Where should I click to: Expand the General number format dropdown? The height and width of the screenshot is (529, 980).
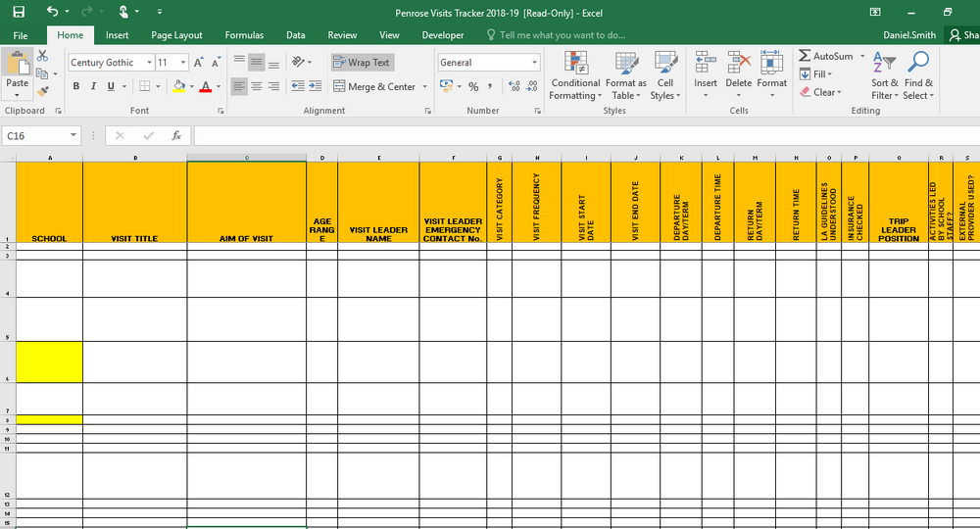point(534,63)
